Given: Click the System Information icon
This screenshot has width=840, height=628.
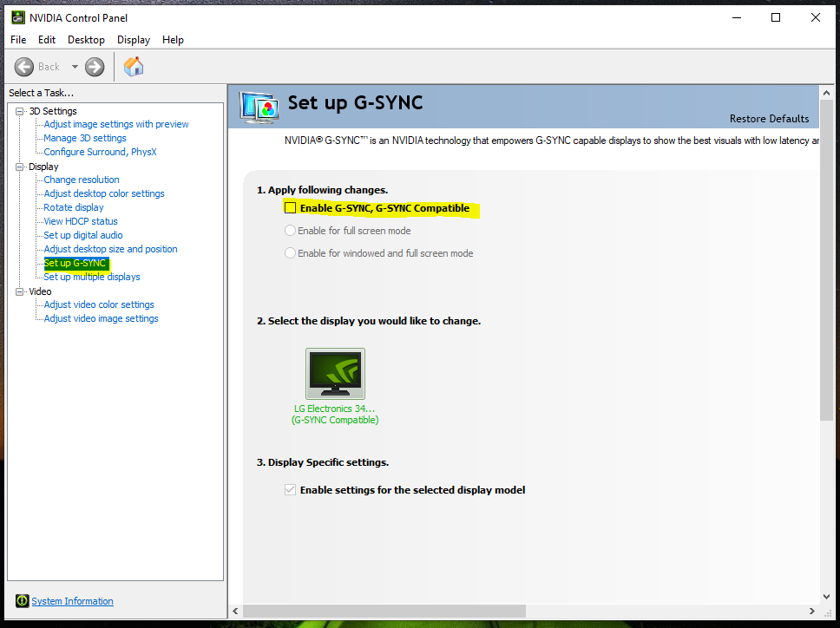Looking at the screenshot, I should (22, 601).
